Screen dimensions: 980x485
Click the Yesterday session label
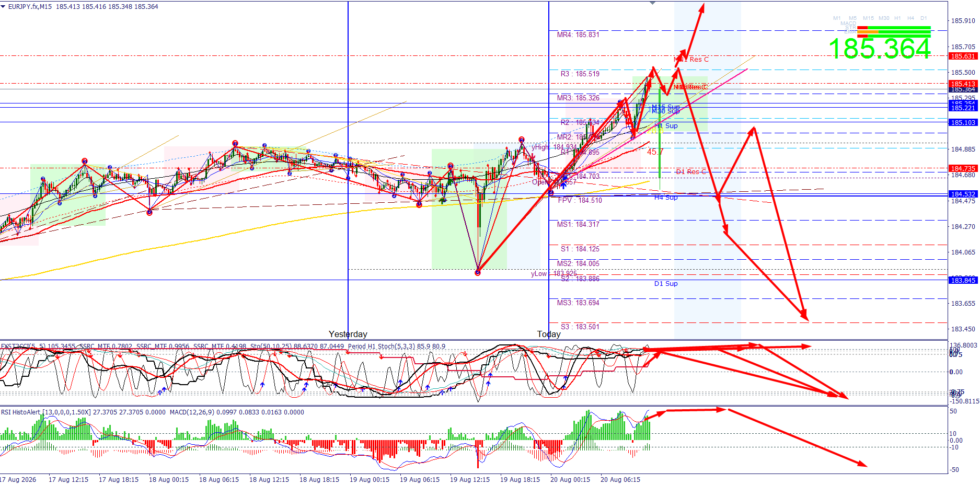coord(348,334)
